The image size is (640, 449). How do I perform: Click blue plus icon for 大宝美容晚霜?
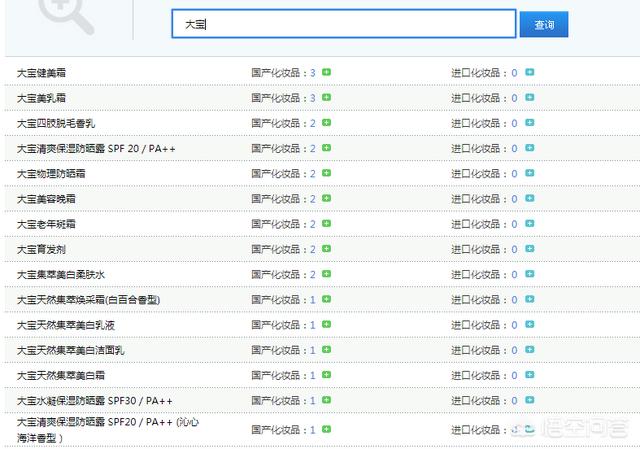click(529, 198)
